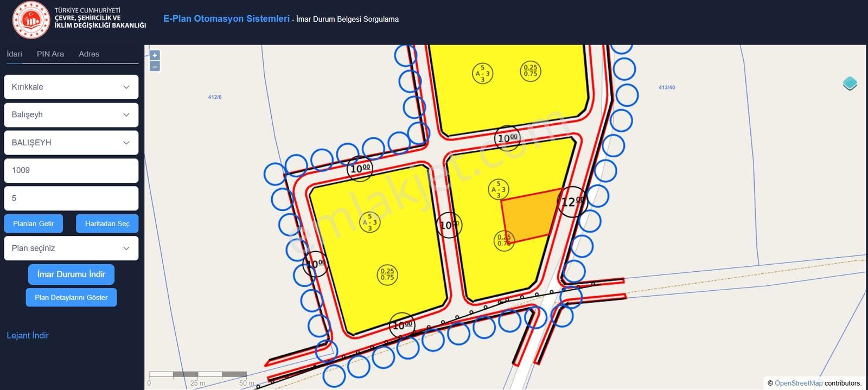868x390 pixels.
Task: Open the BALIŞEYH neighborhood dropdown
Action: click(71, 143)
